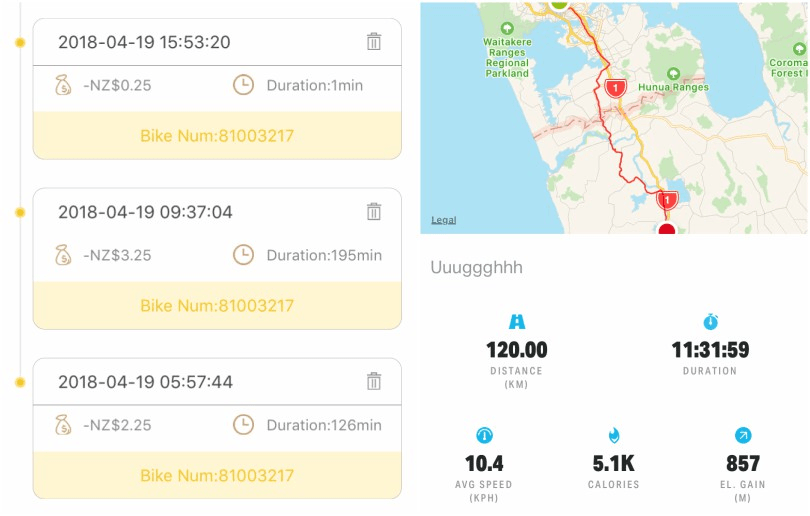
Task: Open the Legal link on map
Action: coord(443,220)
